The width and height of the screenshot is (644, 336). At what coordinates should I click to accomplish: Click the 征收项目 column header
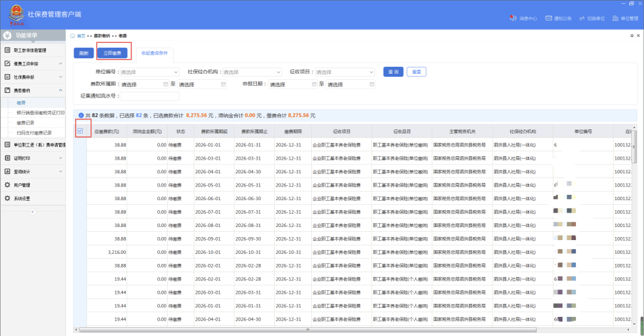click(x=342, y=131)
